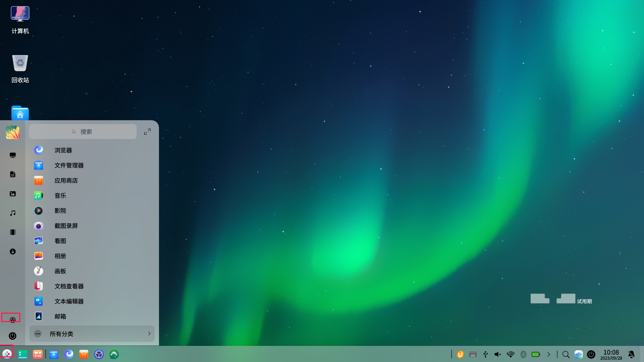Open multitasking view on the taskbar
The width and height of the screenshot is (644, 362).
point(38,354)
